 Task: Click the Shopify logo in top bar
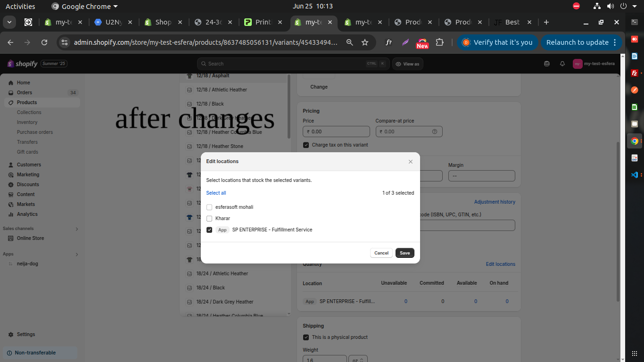pos(23,64)
